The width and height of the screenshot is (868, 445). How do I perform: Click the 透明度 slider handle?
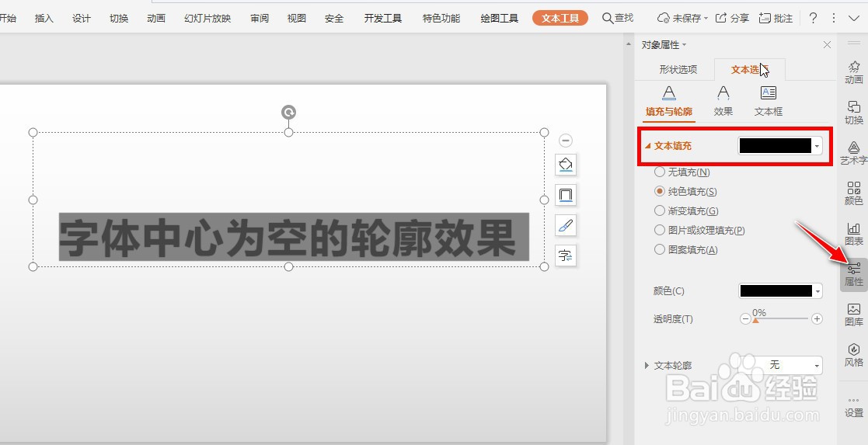point(755,321)
